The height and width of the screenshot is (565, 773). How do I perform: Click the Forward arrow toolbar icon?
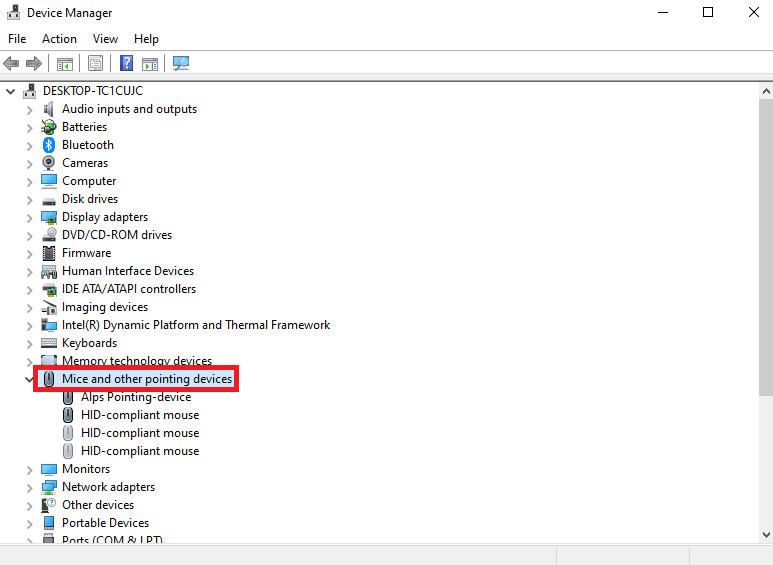(34, 63)
